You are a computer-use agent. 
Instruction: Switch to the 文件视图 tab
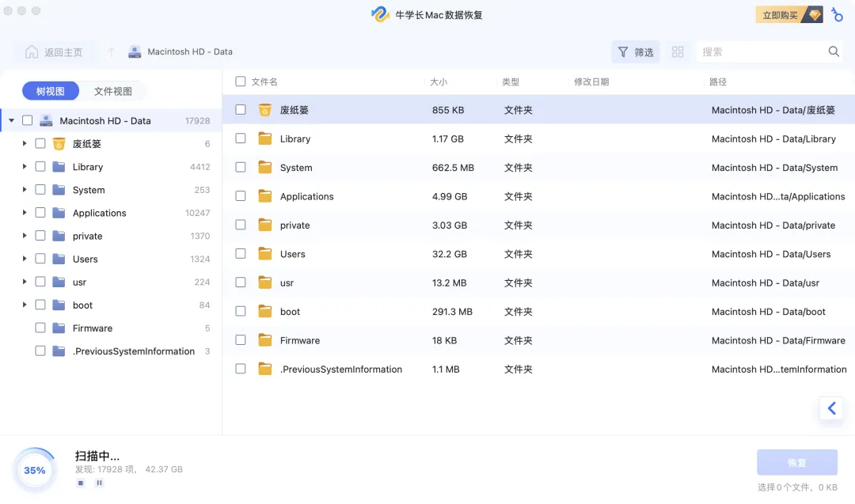(x=113, y=91)
